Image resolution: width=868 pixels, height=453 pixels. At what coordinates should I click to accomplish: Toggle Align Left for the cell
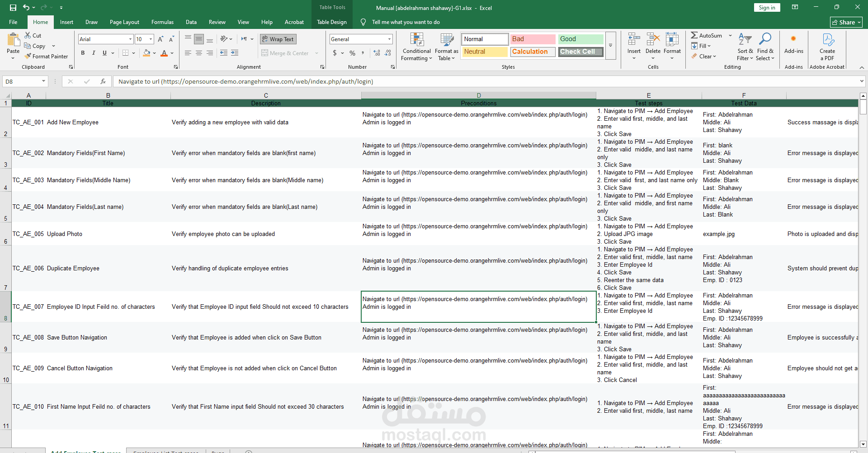click(x=188, y=53)
